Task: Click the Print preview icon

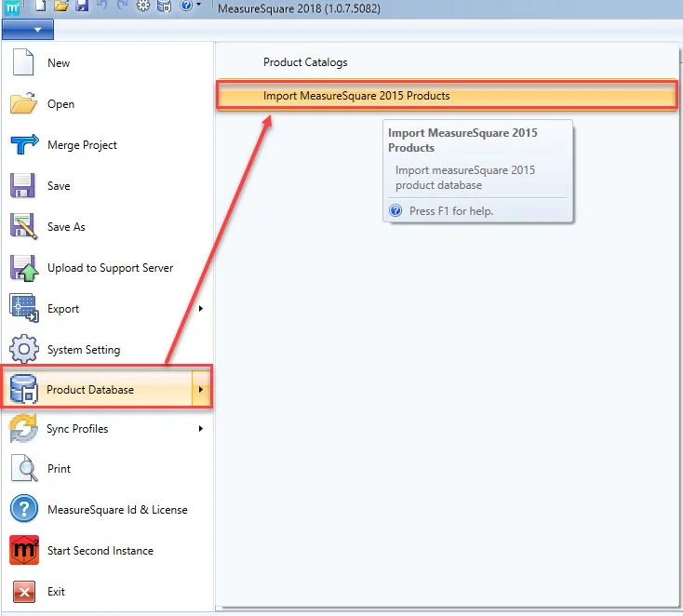Action: coord(23,469)
